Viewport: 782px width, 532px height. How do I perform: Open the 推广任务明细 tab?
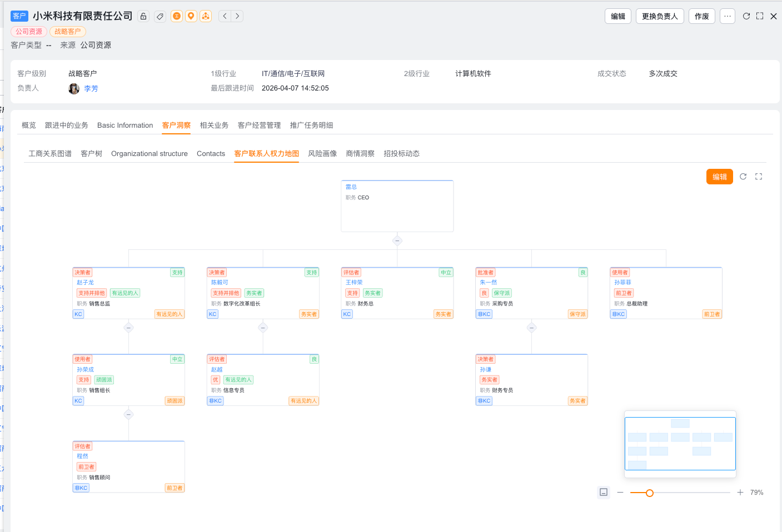(x=312, y=126)
